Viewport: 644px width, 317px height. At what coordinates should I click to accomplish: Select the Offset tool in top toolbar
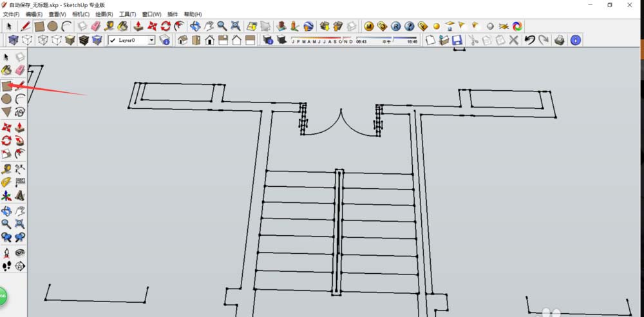tap(179, 26)
